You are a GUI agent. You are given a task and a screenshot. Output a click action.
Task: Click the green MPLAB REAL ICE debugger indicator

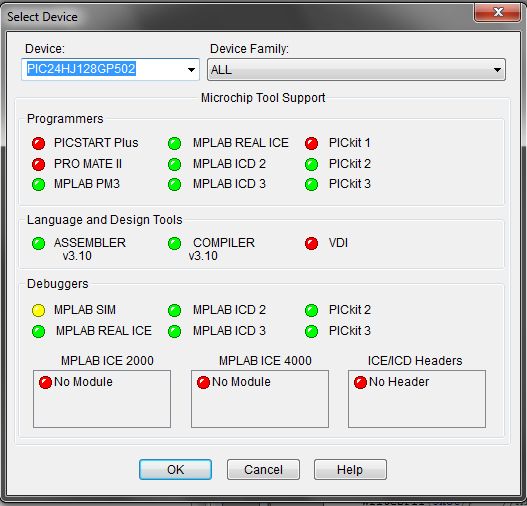click(x=38, y=331)
